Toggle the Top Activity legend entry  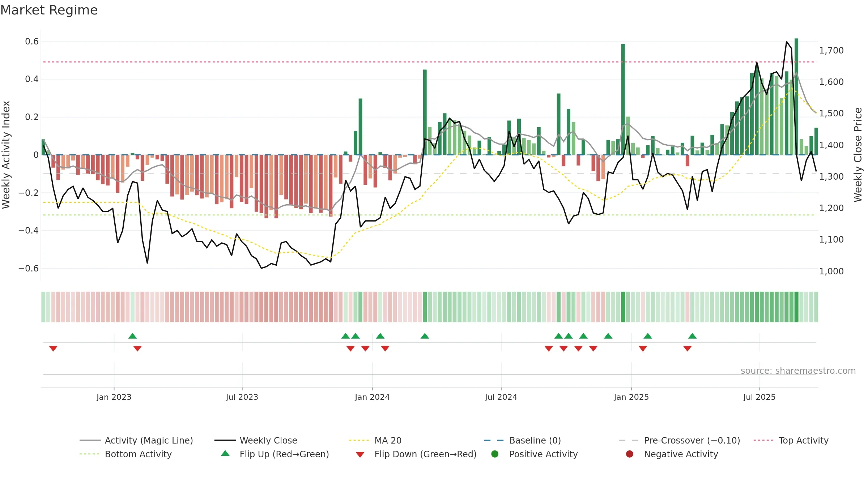point(791,440)
